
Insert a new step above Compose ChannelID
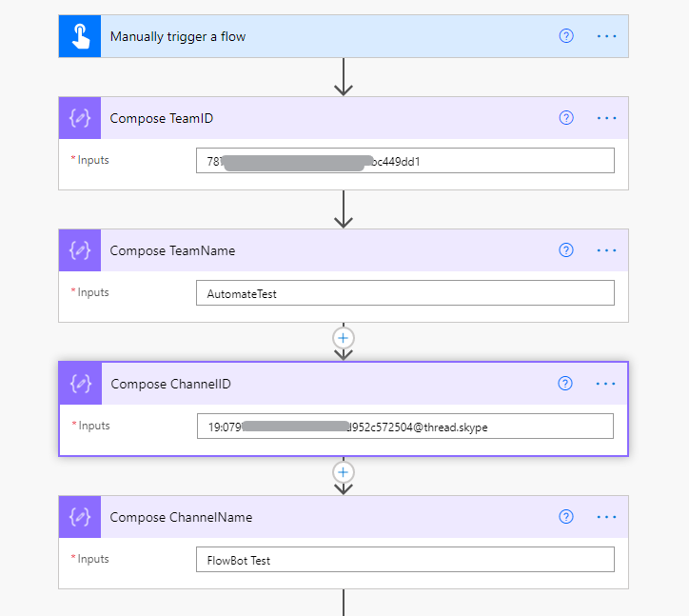tap(344, 338)
